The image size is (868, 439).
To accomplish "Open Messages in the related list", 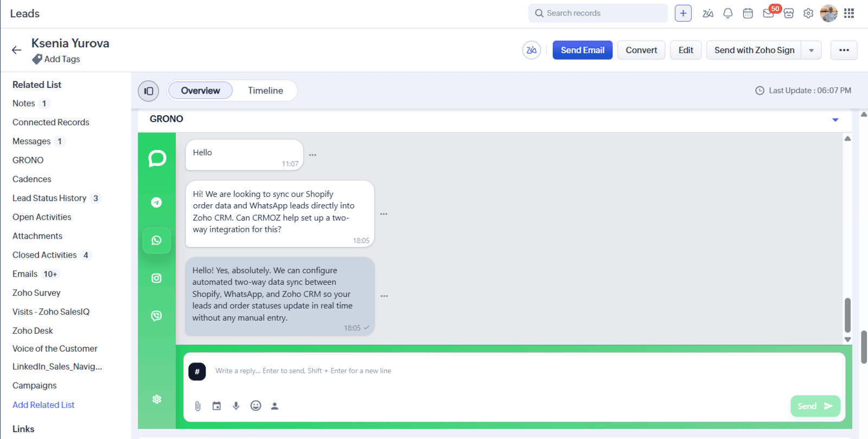I will (x=31, y=142).
